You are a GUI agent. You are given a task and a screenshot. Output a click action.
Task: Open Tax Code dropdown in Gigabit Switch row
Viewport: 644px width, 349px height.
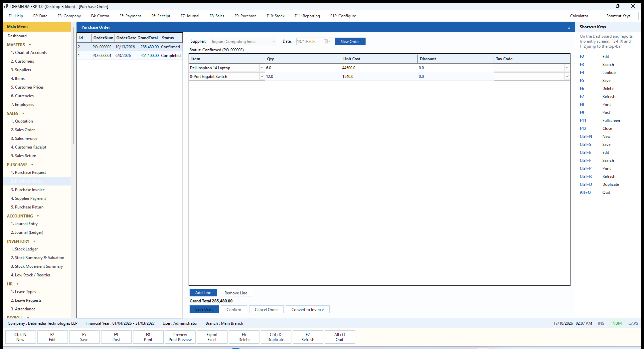click(x=567, y=77)
